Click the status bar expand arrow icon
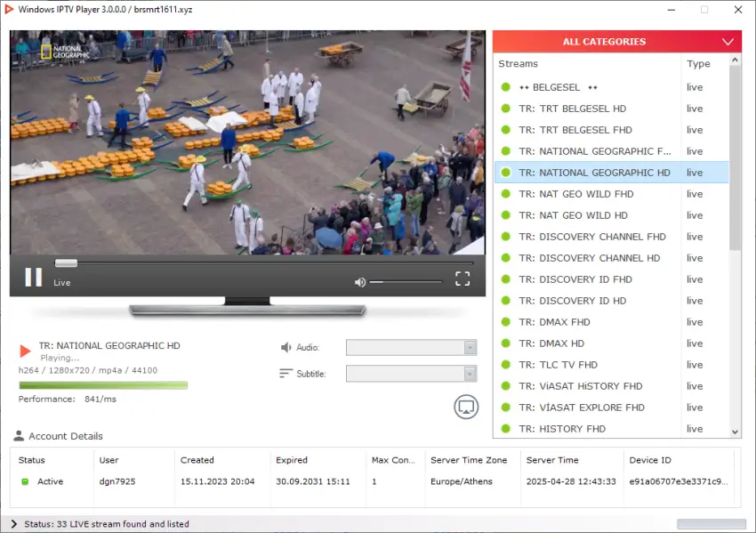Viewport: 756px width, 533px height. pyautogui.click(x=13, y=524)
